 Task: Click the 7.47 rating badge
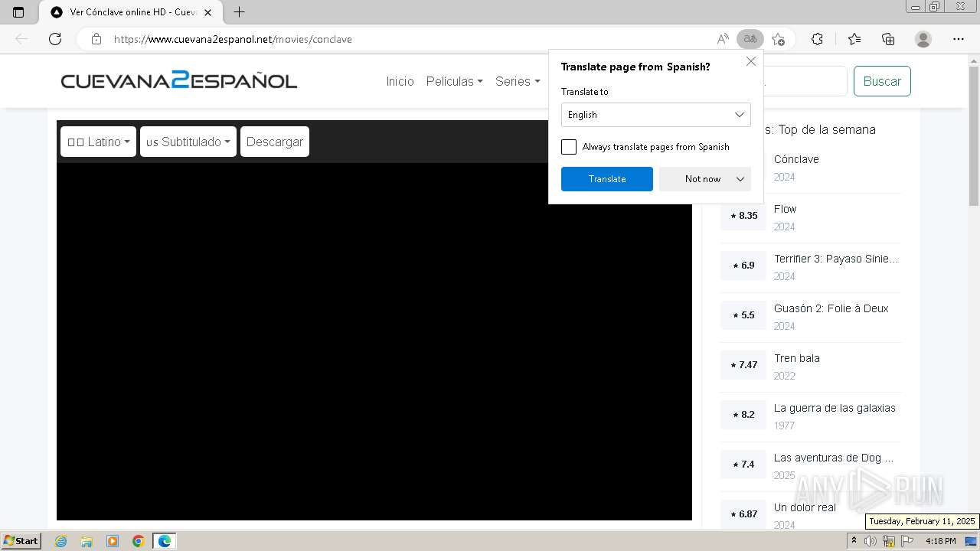(x=743, y=365)
